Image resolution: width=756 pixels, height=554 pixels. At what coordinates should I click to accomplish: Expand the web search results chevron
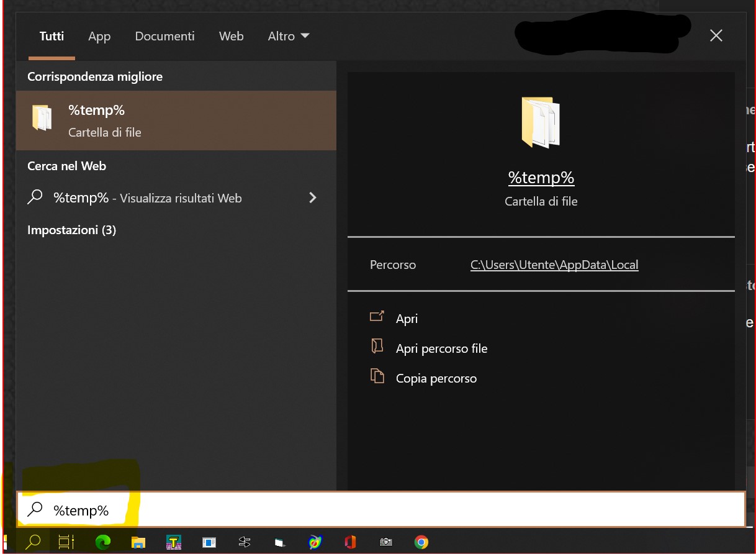313,198
